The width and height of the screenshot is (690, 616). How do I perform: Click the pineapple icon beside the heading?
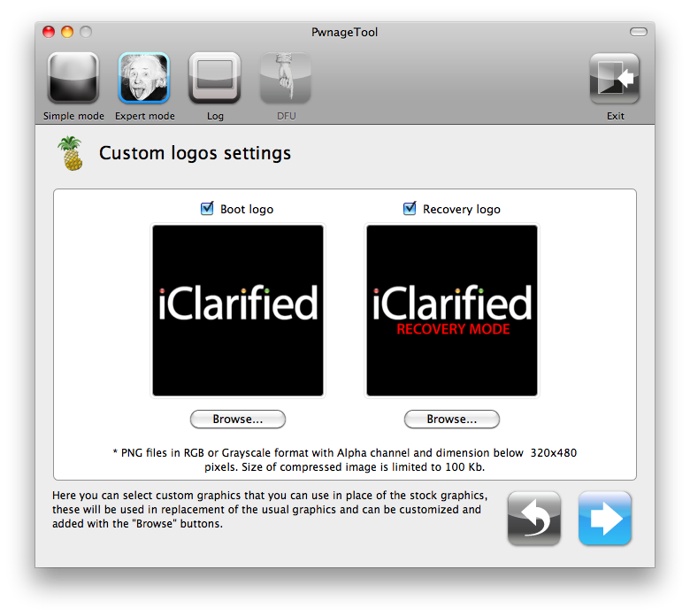pos(70,153)
